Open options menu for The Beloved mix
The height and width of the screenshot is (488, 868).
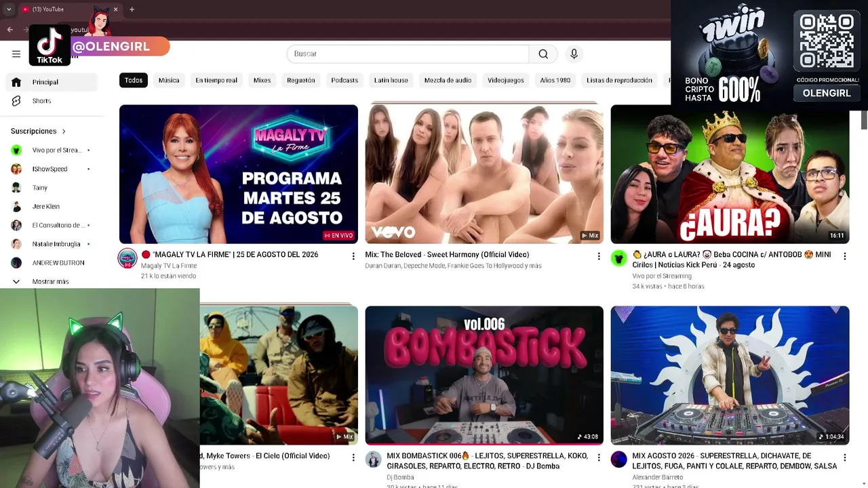[599, 256]
